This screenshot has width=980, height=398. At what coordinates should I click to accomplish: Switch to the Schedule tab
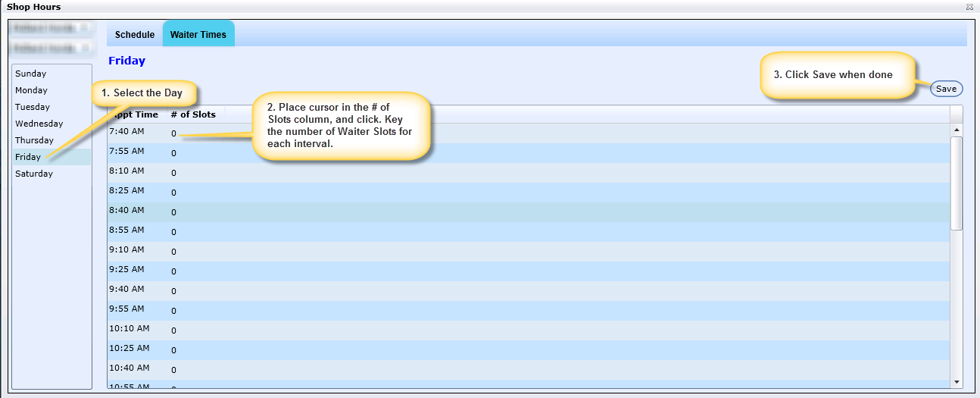coord(135,35)
